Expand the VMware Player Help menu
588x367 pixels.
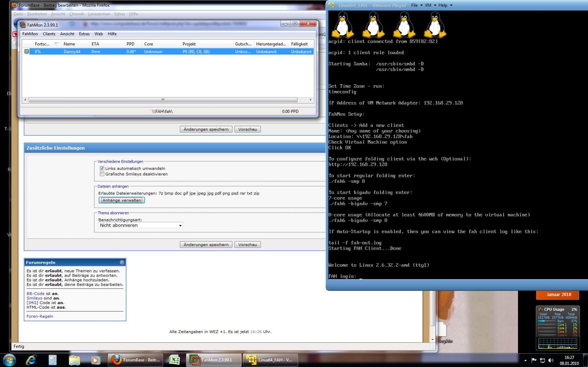coord(445,5)
